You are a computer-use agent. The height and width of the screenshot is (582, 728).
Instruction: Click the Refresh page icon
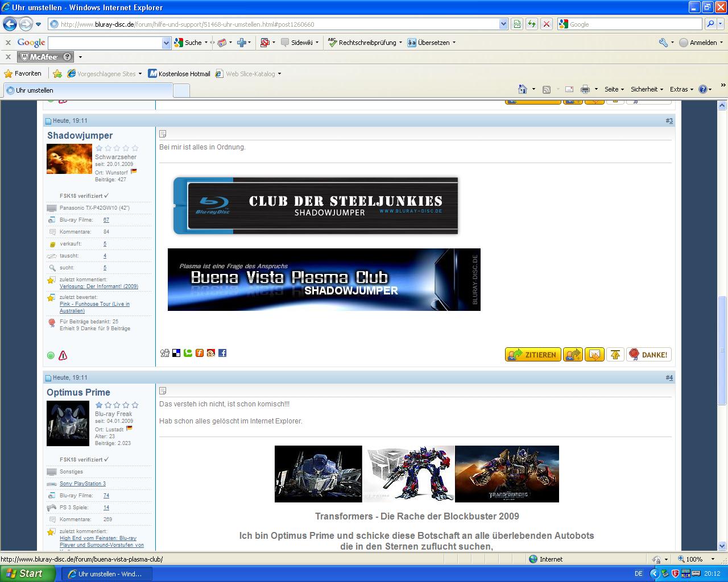click(532, 24)
